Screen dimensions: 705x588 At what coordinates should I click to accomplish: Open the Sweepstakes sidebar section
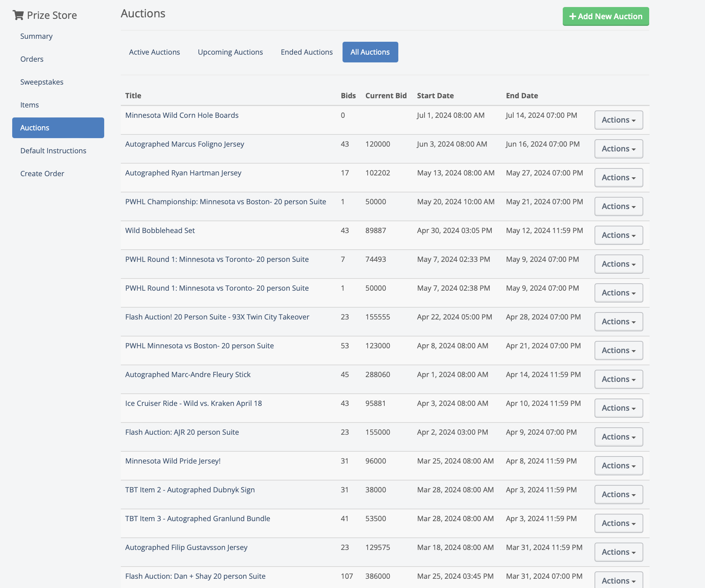[x=42, y=82]
